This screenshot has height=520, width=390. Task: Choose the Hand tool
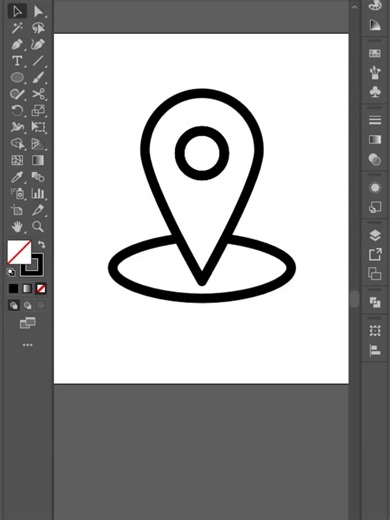coord(17,227)
